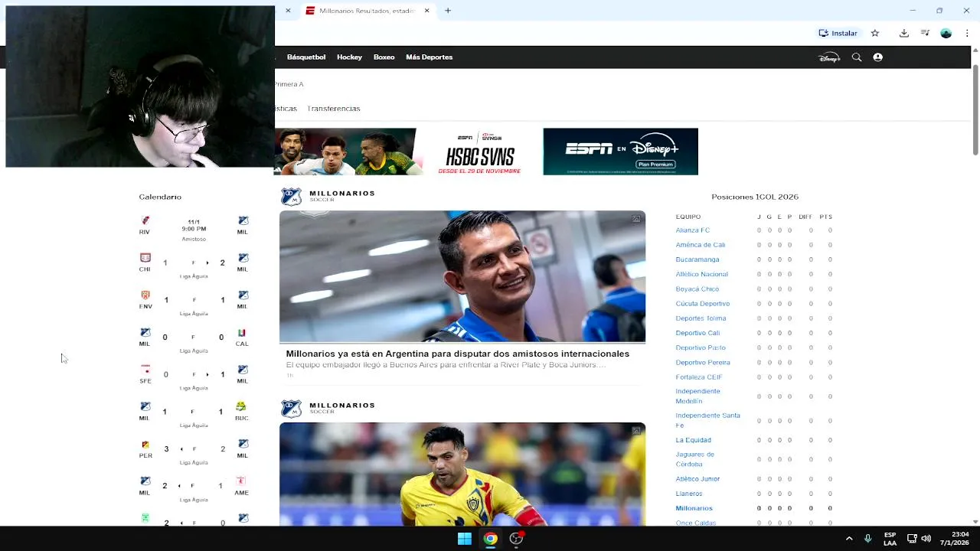
Task: Open the Disney+ logo link
Action: click(x=829, y=57)
